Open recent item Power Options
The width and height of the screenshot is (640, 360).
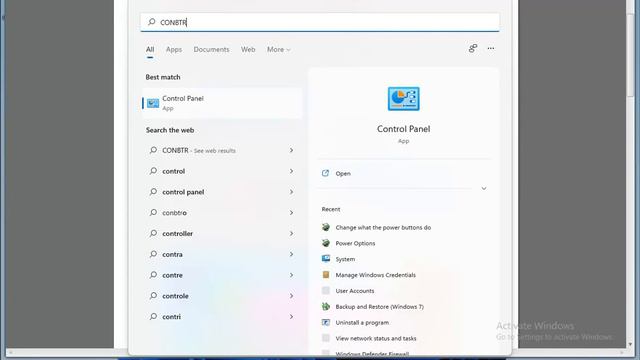pyautogui.click(x=355, y=243)
